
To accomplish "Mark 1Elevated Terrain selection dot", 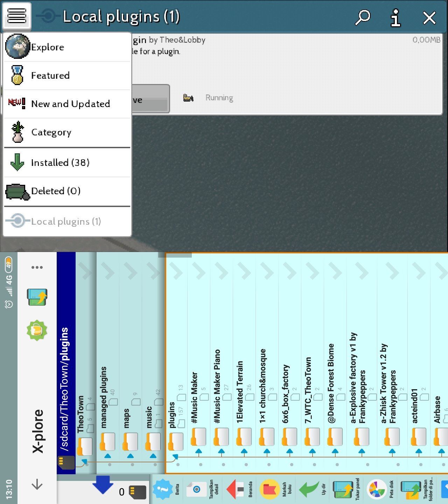I will point(246,465).
